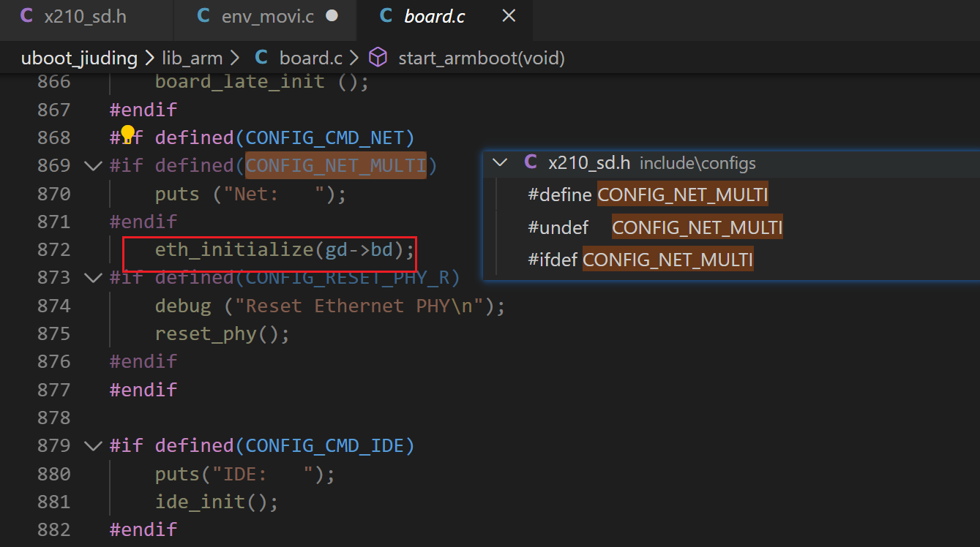This screenshot has width=980, height=547.
Task: Open start_armboot(void) symbol breadcrumb
Action: [x=482, y=58]
